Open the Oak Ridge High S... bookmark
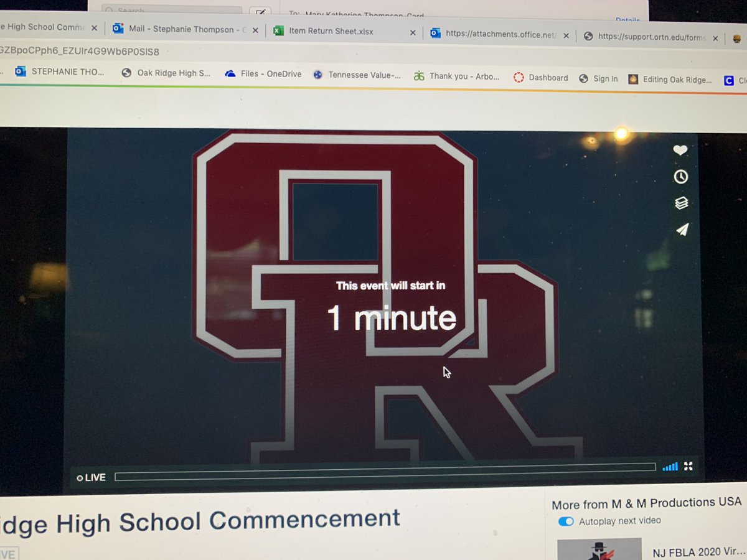Viewport: 747px width, 560px height. (x=166, y=73)
